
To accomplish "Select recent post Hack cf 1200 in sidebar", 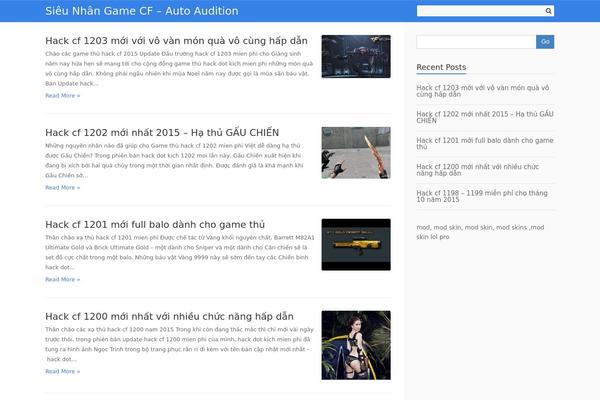I will [478, 170].
